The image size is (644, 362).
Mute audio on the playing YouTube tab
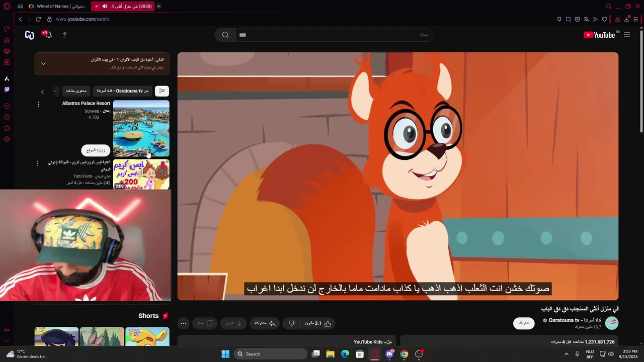click(105, 6)
